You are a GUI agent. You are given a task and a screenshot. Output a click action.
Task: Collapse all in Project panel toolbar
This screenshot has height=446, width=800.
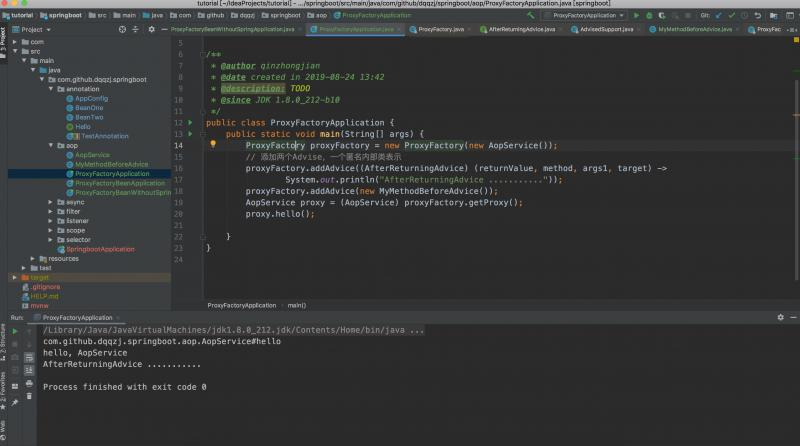click(135, 30)
